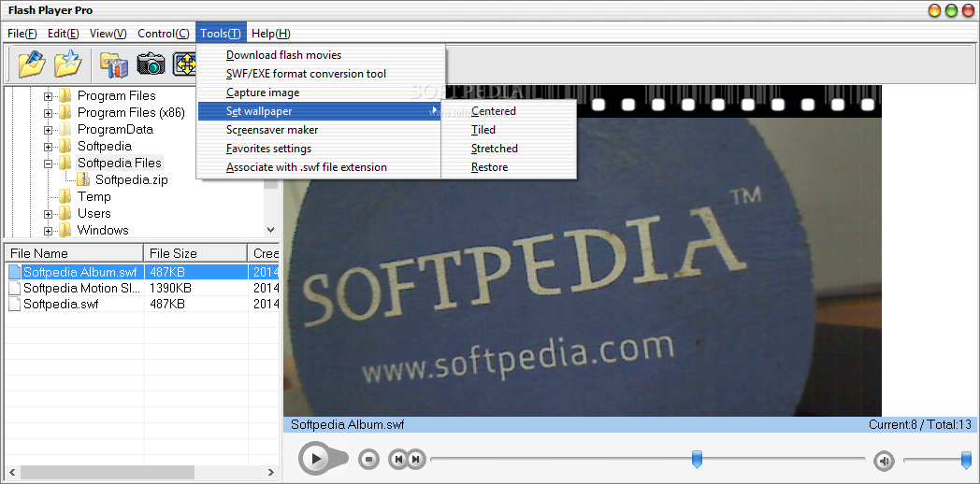Viewport: 980px width, 484px height.
Task: Open the Control menu
Action: (163, 34)
